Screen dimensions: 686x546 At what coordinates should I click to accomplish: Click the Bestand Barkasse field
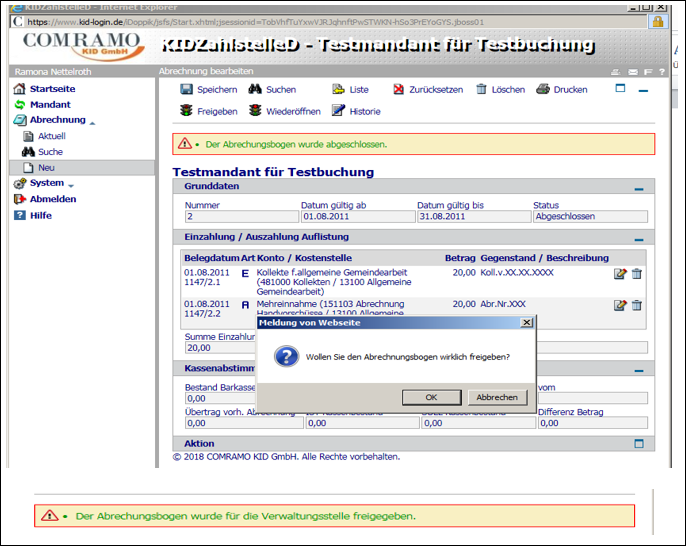[x=220, y=399]
